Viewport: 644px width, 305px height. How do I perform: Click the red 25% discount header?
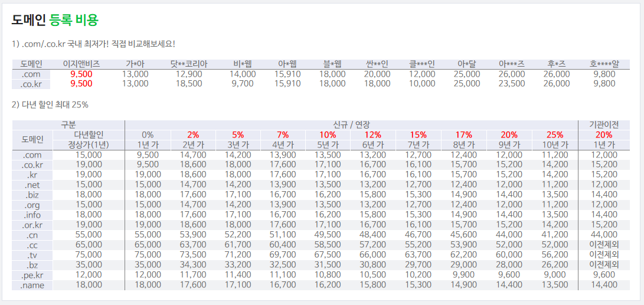coord(555,135)
